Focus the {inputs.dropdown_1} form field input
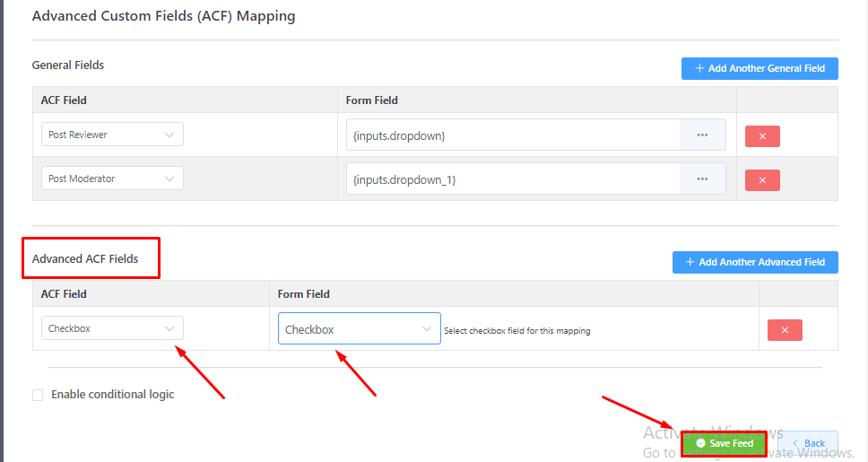This screenshot has width=868, height=462. 513,179
